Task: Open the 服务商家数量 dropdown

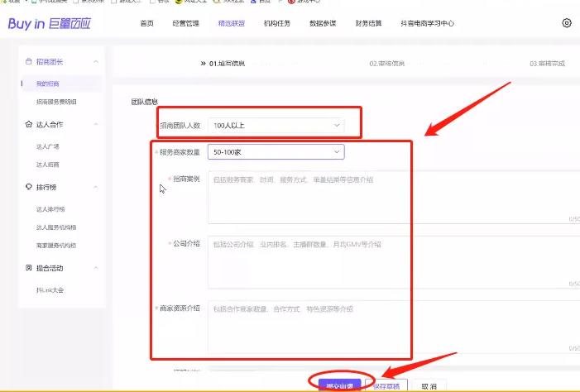Action: 275,152
